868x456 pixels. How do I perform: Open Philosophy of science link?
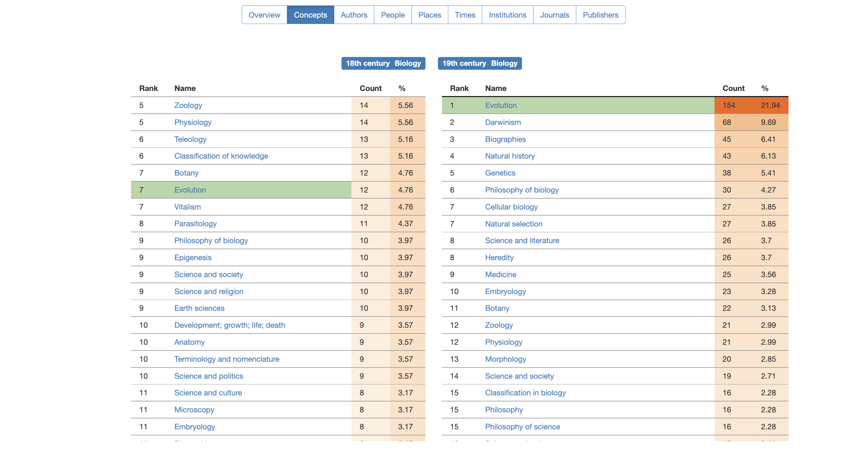pyautogui.click(x=522, y=427)
